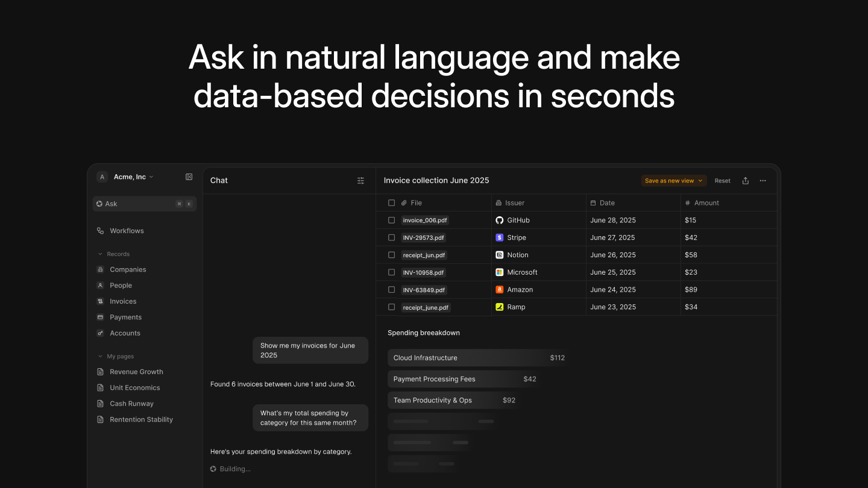Click the People record icon
The image size is (868, 488).
point(100,285)
